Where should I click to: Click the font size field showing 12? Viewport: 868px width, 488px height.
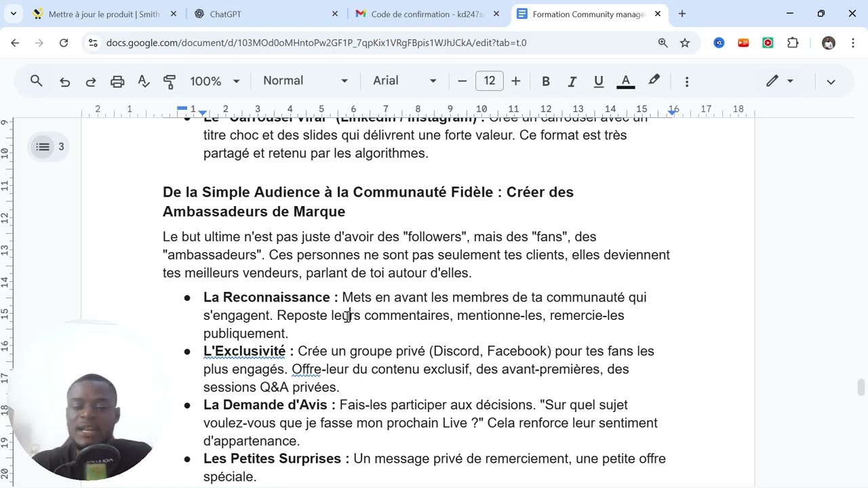[489, 81]
